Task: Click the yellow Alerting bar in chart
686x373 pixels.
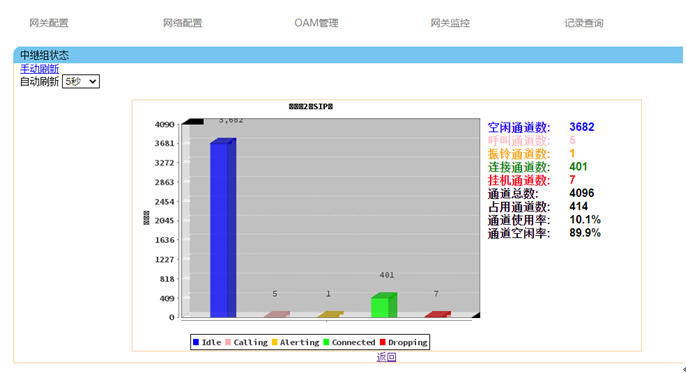Action: click(330, 314)
